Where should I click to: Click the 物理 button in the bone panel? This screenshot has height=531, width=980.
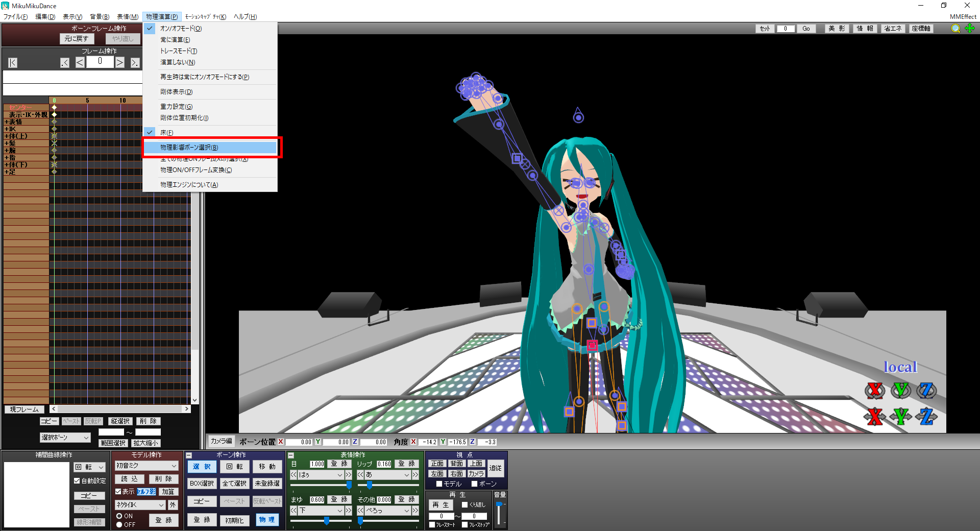coord(267,520)
